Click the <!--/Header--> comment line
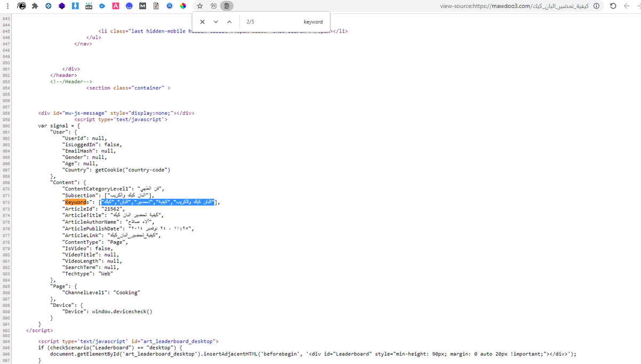641x364 pixels. tap(71, 82)
